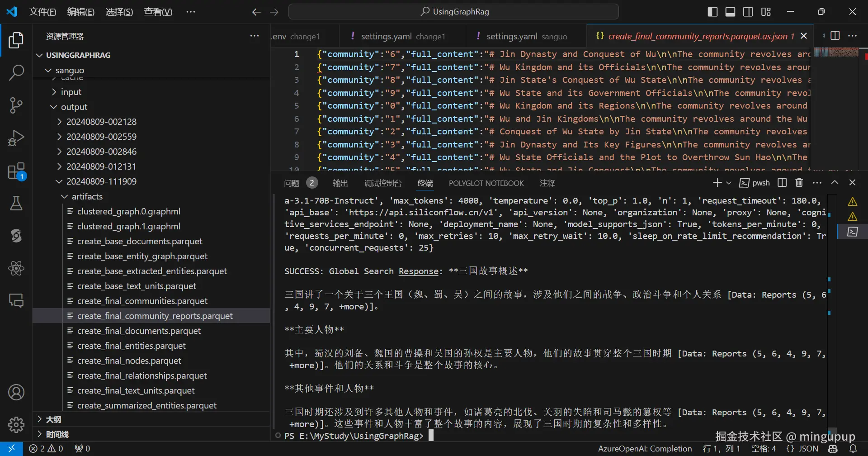Open the 文件(F) menu
The image size is (868, 456).
pos(42,12)
